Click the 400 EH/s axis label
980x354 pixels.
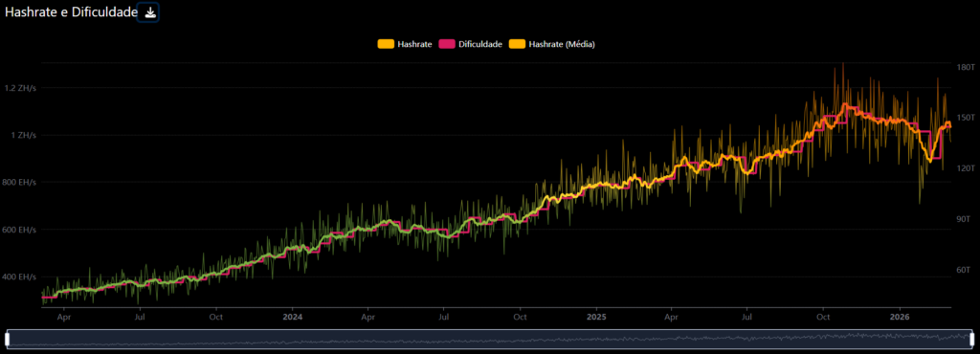pyautogui.click(x=20, y=277)
